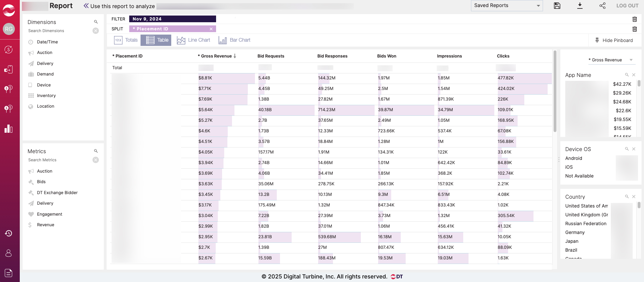The image size is (644, 282).
Task: Open the bar chart analytics sidebar icon
Action: click(x=9, y=129)
